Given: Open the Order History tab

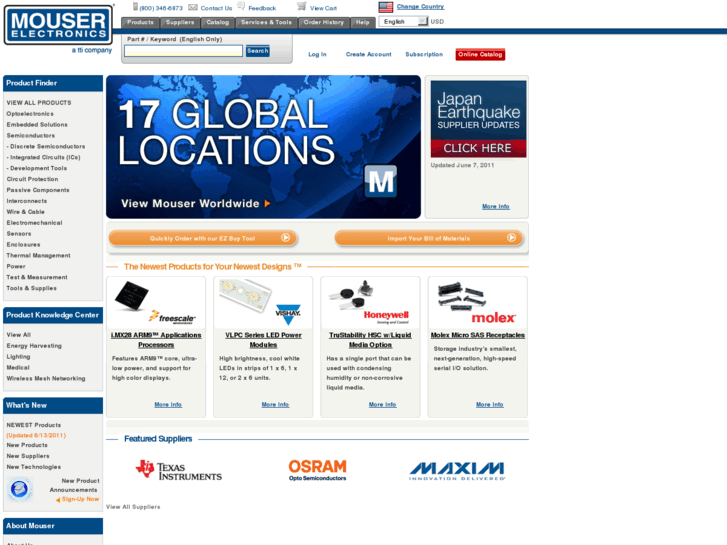Looking at the screenshot, I should pos(324,22).
